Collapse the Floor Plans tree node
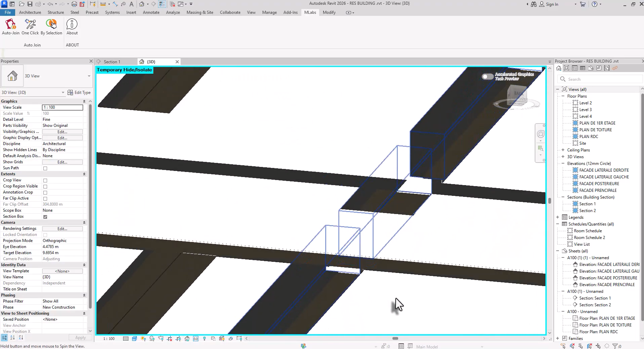Screen dimensions: 644x349 coord(563,96)
